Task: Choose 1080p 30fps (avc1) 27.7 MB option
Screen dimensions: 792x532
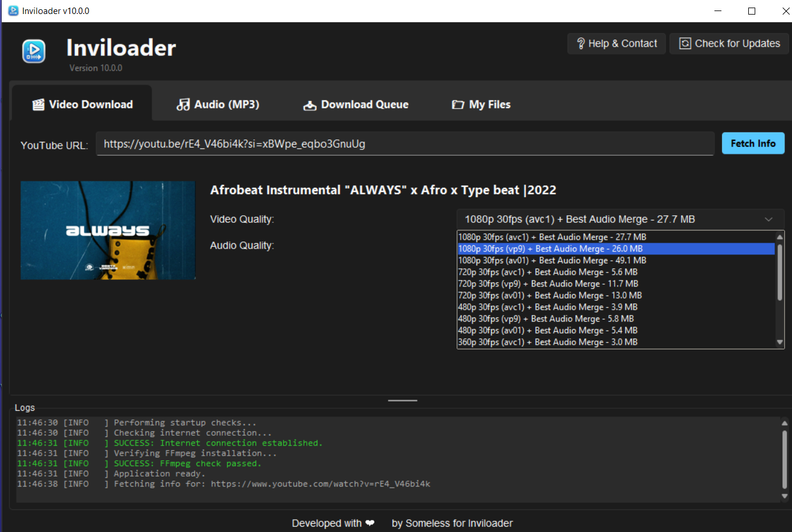Action: pyautogui.click(x=616, y=237)
